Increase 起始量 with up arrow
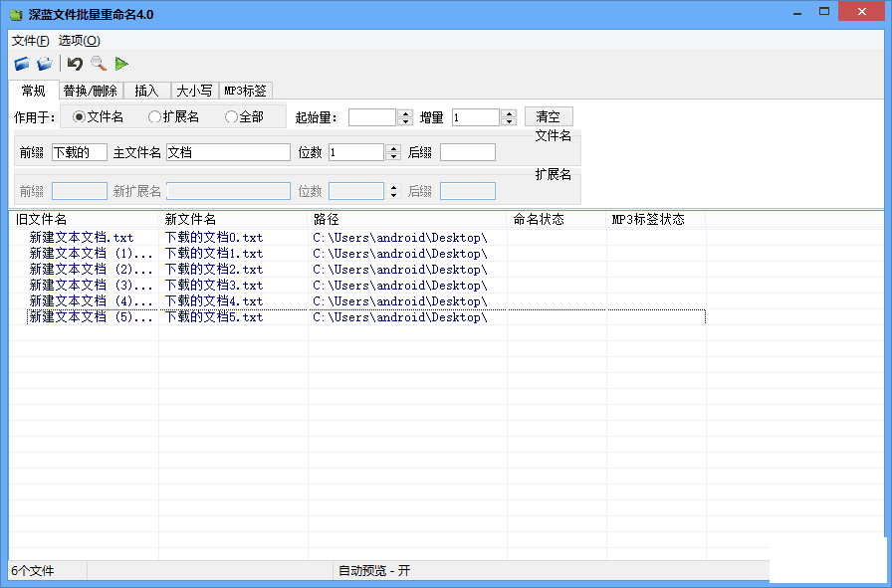 point(405,113)
